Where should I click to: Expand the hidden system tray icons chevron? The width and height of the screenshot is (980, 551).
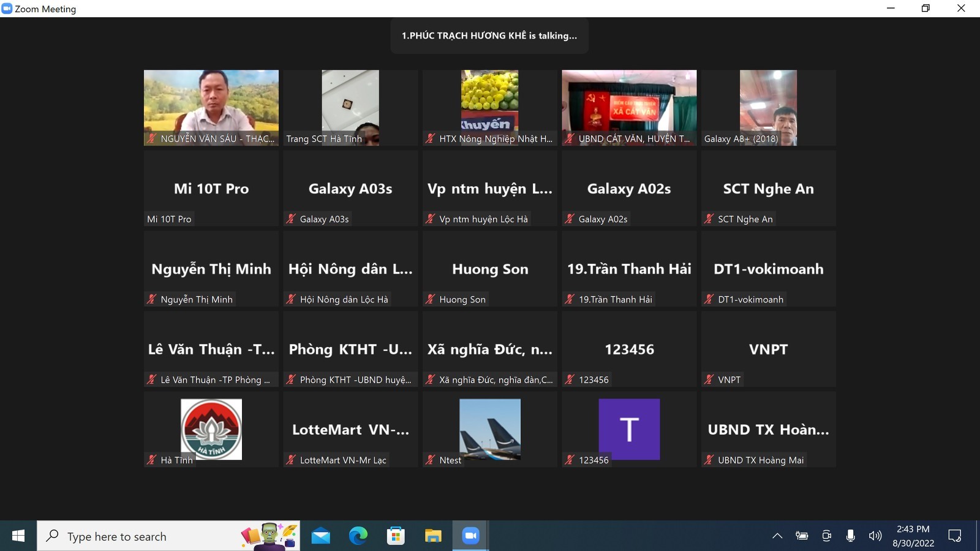pyautogui.click(x=777, y=536)
